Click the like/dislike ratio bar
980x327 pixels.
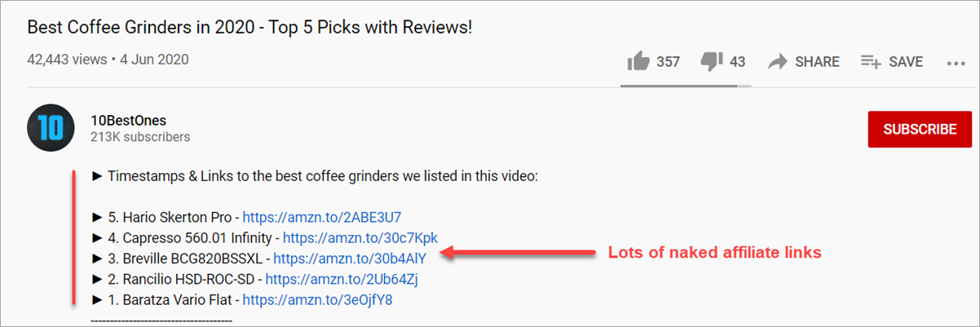[x=686, y=86]
